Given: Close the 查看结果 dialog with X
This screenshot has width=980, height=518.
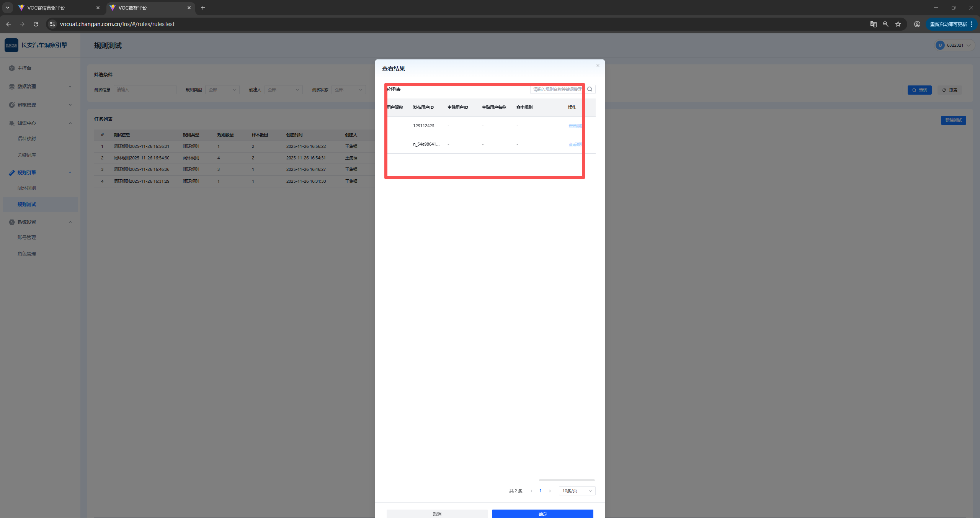Looking at the screenshot, I should pos(598,66).
